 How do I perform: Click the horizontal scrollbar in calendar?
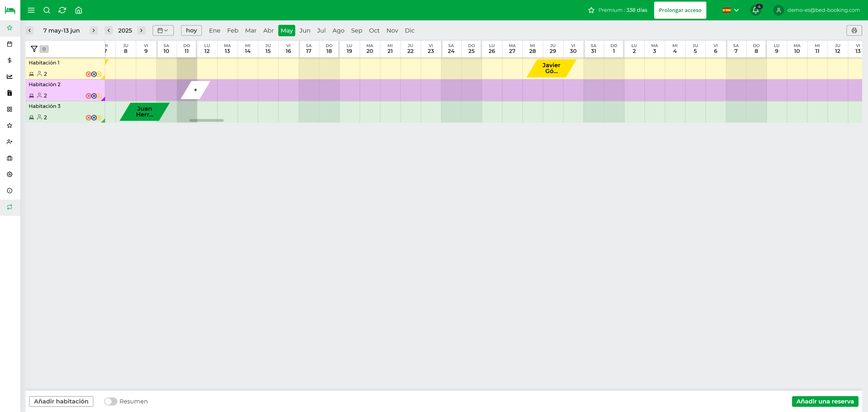[x=206, y=120]
